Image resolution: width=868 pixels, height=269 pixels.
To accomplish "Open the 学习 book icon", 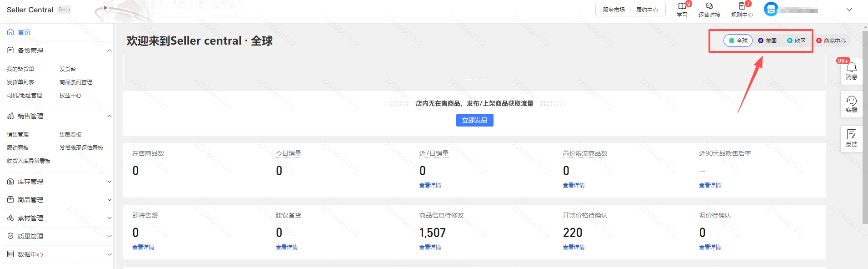I will tap(682, 6).
